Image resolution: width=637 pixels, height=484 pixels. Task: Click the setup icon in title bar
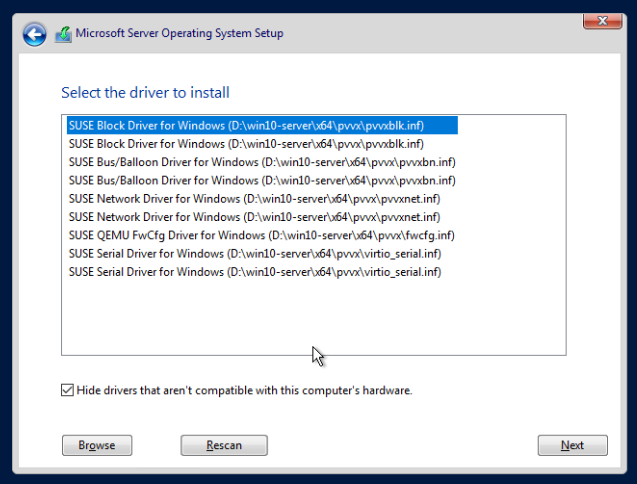click(63, 34)
